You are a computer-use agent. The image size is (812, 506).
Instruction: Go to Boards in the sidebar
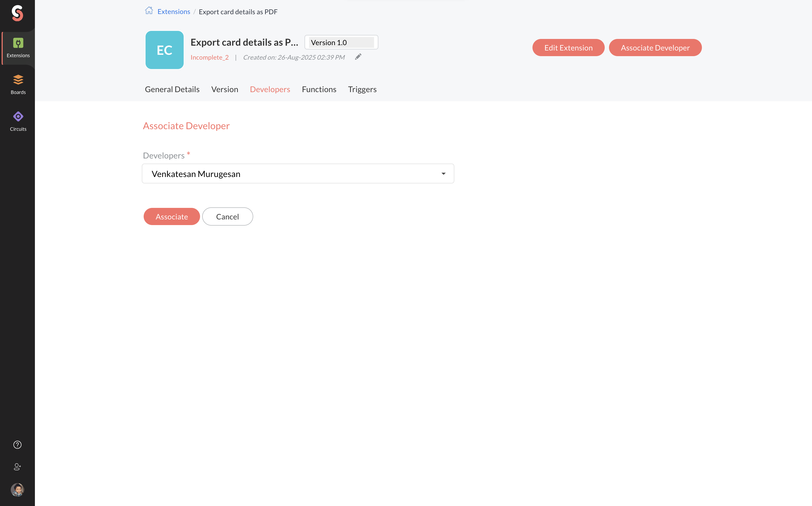(18, 84)
